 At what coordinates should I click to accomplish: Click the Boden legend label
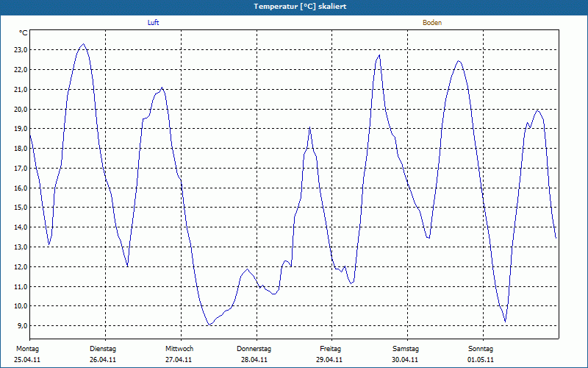point(432,23)
